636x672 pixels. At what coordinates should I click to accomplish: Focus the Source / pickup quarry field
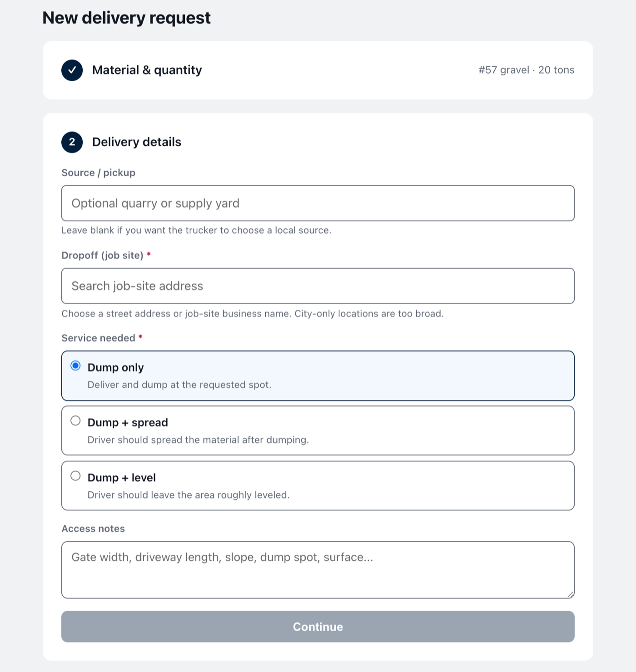318,203
